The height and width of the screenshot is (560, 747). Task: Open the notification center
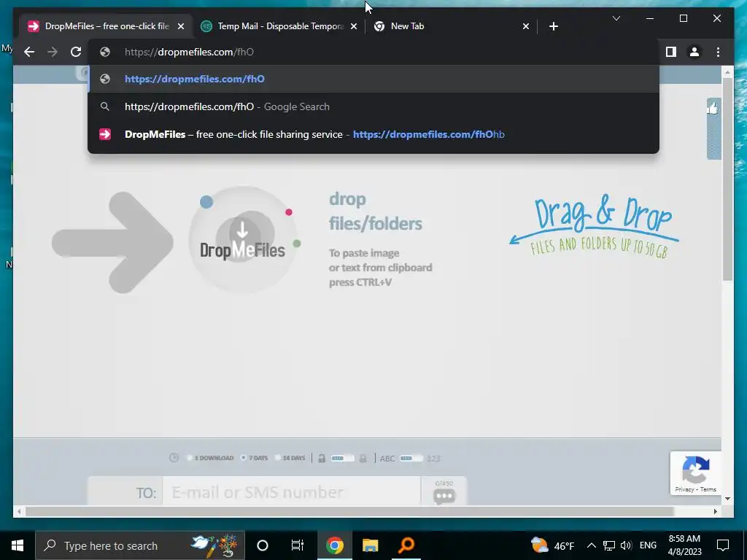point(723,545)
